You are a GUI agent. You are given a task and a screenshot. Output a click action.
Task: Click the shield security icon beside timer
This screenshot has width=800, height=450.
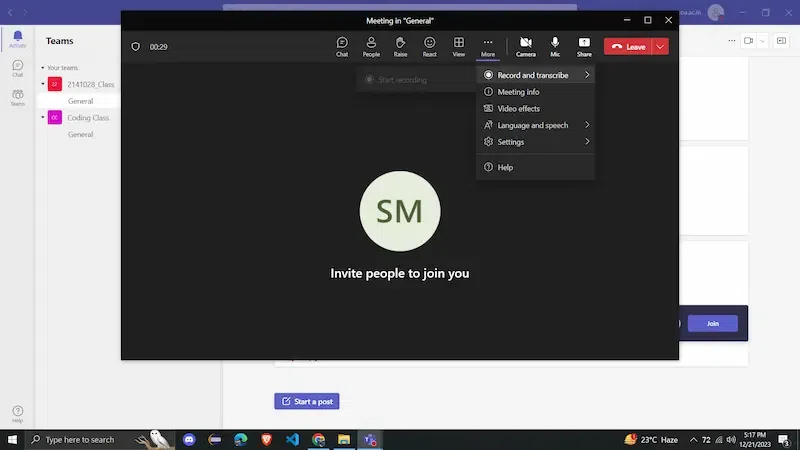[135, 46]
